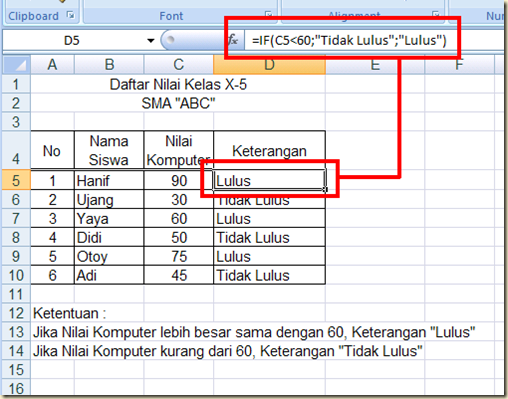Select column B header
This screenshot has width=508, height=399.
[109, 64]
